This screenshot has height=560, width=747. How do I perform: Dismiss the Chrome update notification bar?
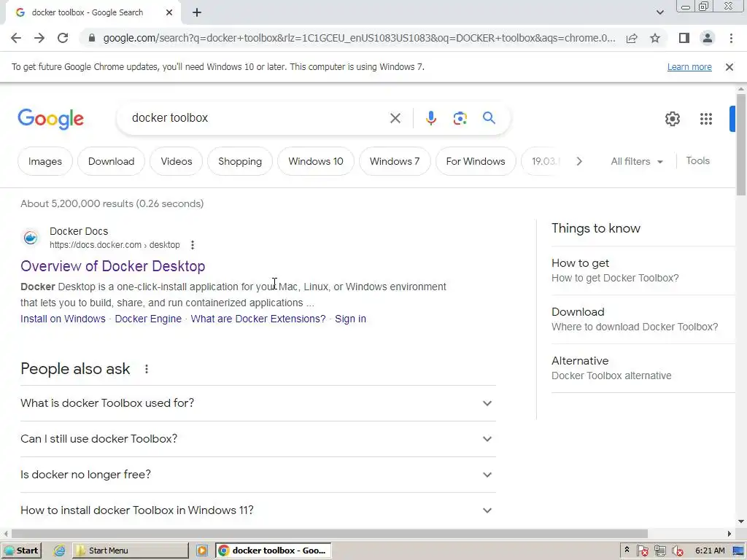pos(729,67)
